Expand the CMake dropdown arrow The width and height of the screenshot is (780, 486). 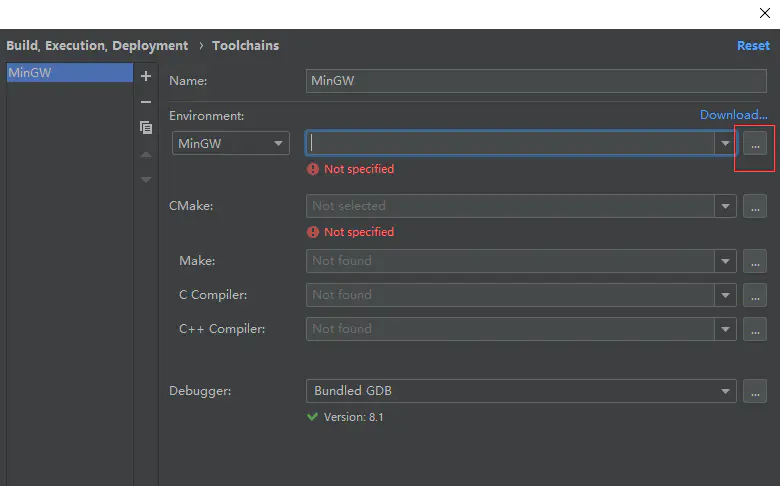pos(725,206)
